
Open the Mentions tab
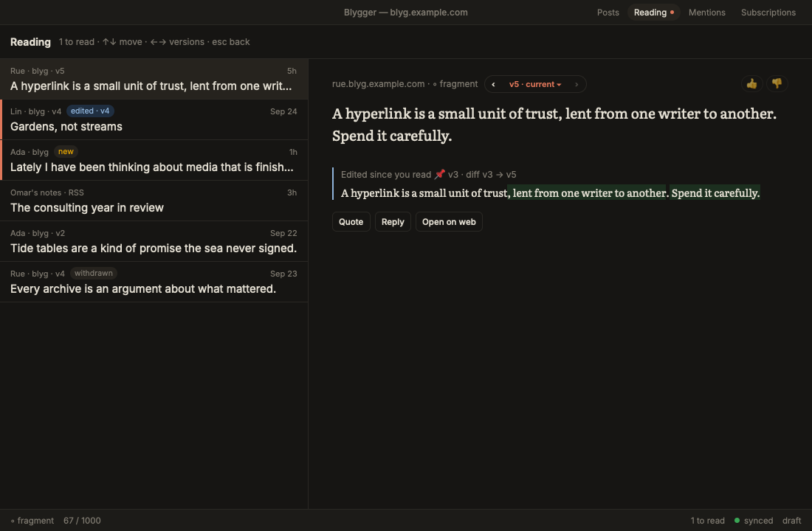coord(707,13)
